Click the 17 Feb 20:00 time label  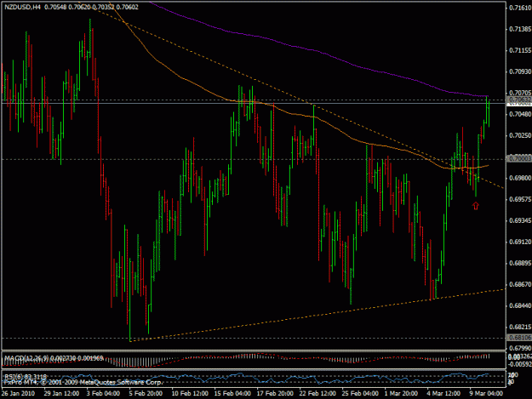coord(275,393)
